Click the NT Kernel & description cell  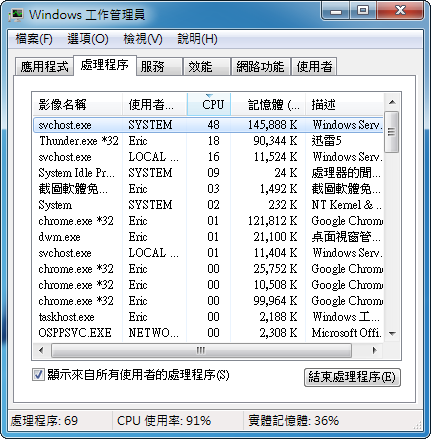346,205
